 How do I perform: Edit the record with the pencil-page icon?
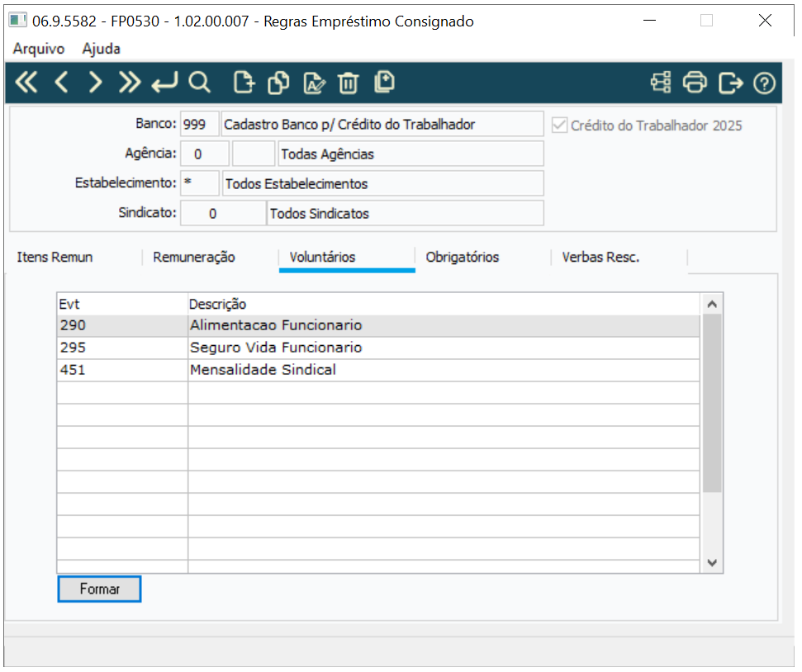click(314, 83)
